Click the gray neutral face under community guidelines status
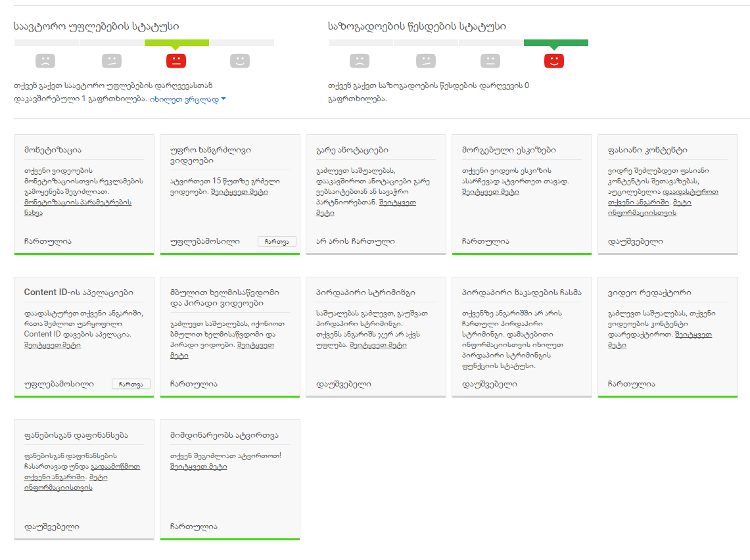The height and width of the screenshot is (560, 750). tap(490, 61)
